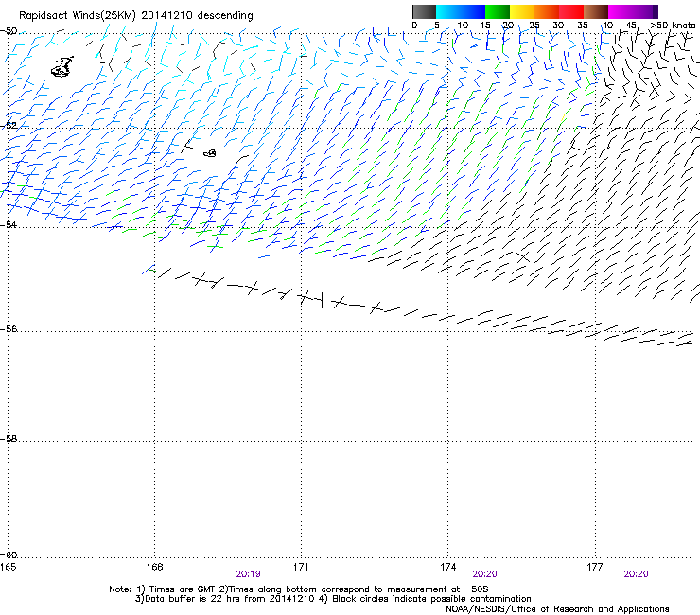The image size is (700, 615).
Task: Click the longitude label '171'
Action: click(301, 567)
